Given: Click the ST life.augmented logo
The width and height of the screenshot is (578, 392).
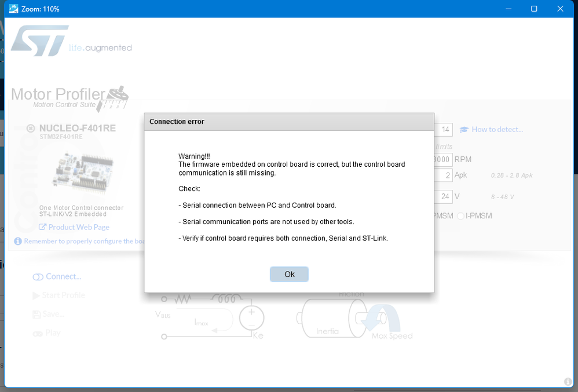Looking at the screenshot, I should [x=71, y=41].
